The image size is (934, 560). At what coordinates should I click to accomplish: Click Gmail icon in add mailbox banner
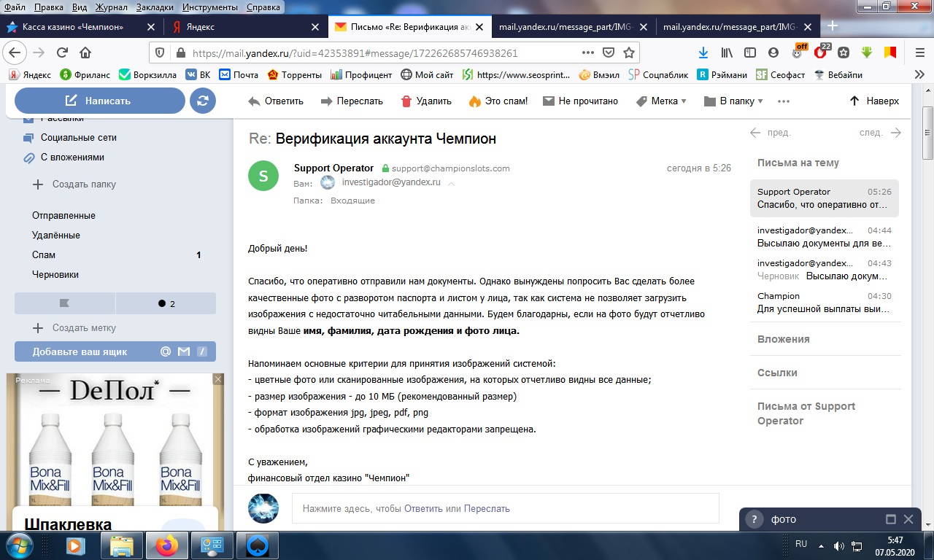[184, 351]
